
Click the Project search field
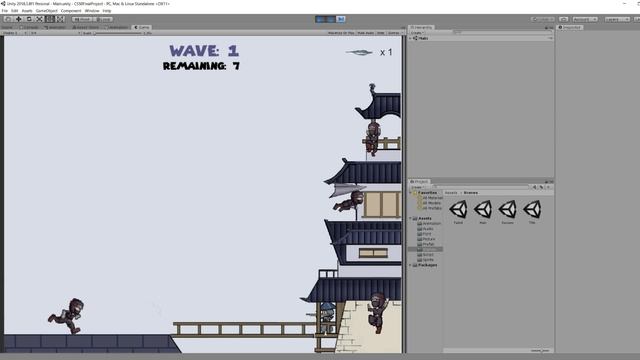pyautogui.click(x=480, y=187)
